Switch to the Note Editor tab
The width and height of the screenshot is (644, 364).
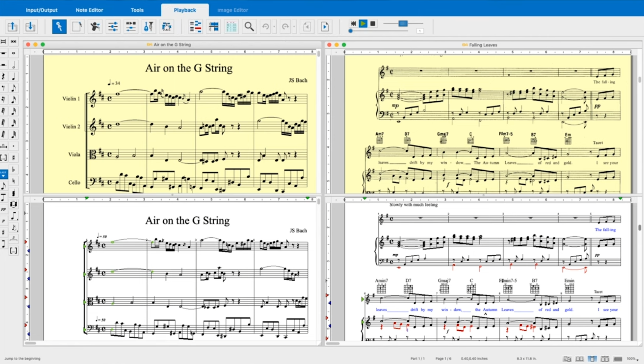[89, 10]
